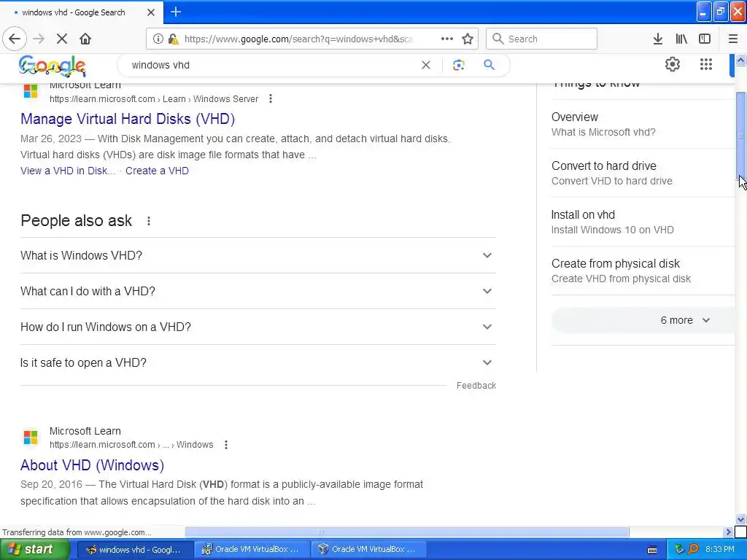Open About VHD (Windows) result
The image size is (747, 560).
pos(93,464)
